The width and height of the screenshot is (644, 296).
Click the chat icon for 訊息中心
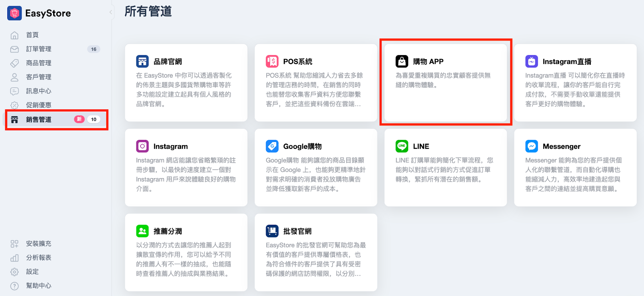coord(14,91)
